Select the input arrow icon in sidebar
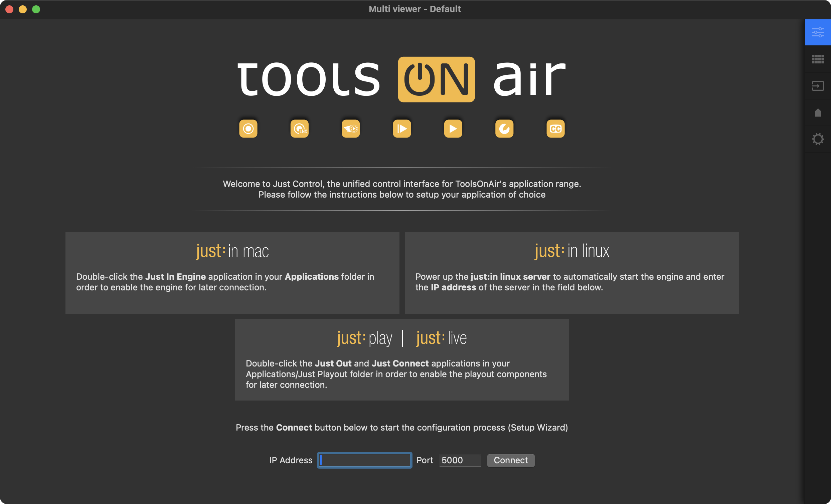Screen dimensions: 831x504 tap(818, 86)
